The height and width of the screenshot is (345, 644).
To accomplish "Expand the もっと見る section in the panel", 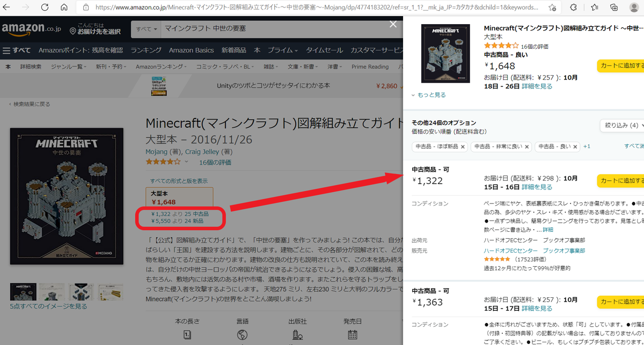I will pyautogui.click(x=428, y=95).
